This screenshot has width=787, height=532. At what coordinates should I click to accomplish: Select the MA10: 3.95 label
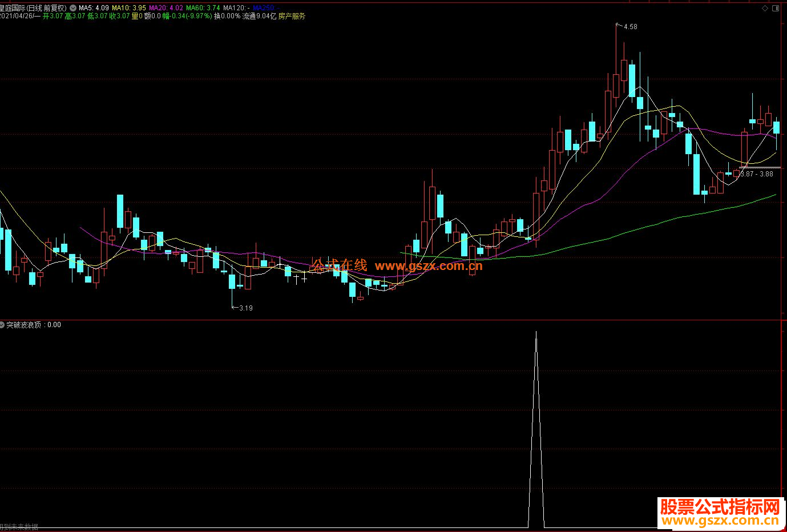pos(129,9)
